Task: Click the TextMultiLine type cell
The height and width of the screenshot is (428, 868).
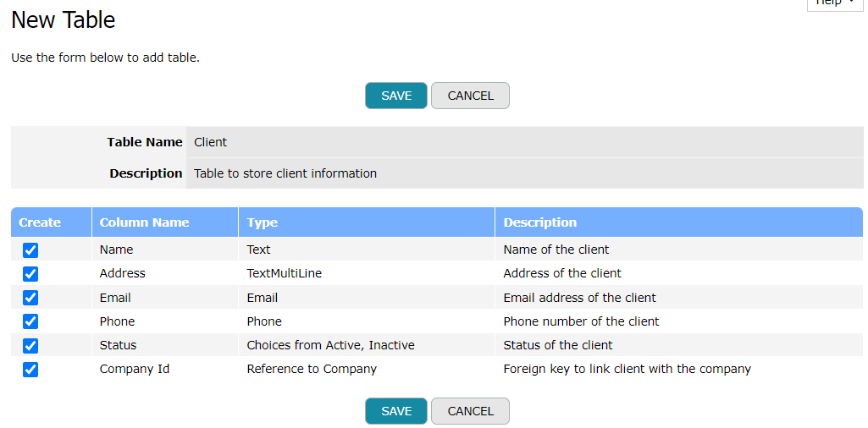Action: point(367,273)
